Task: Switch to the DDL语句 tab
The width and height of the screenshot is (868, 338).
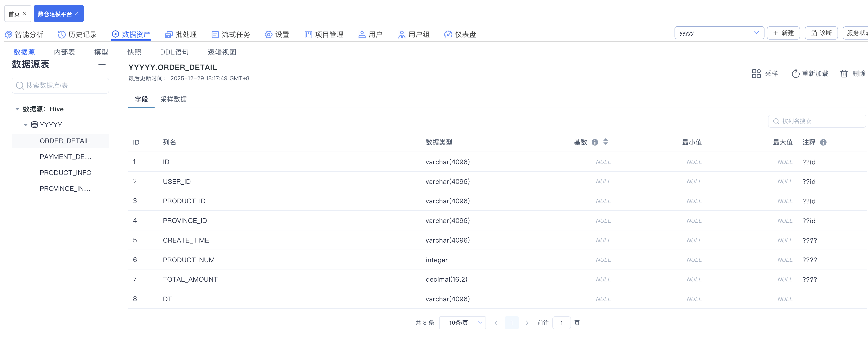Action: coord(174,52)
